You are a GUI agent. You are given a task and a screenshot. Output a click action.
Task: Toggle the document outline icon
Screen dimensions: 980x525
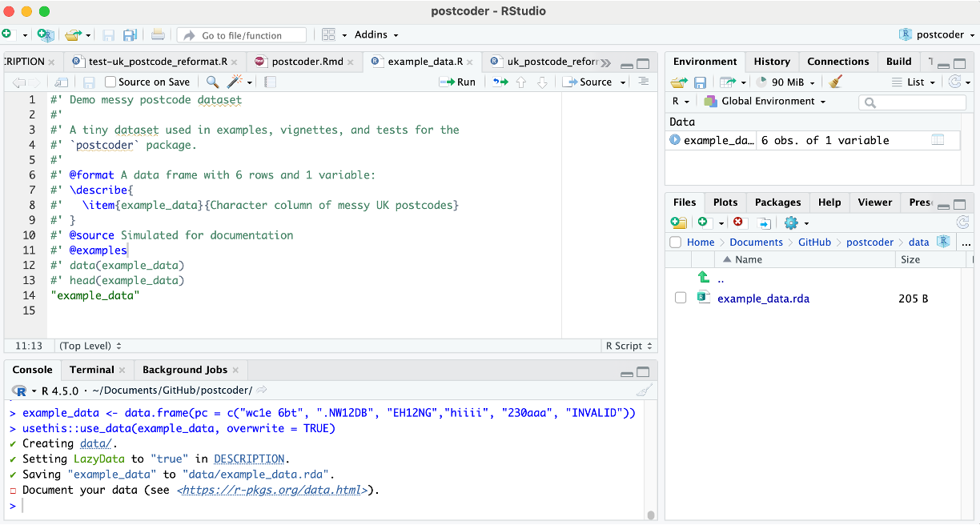point(643,82)
